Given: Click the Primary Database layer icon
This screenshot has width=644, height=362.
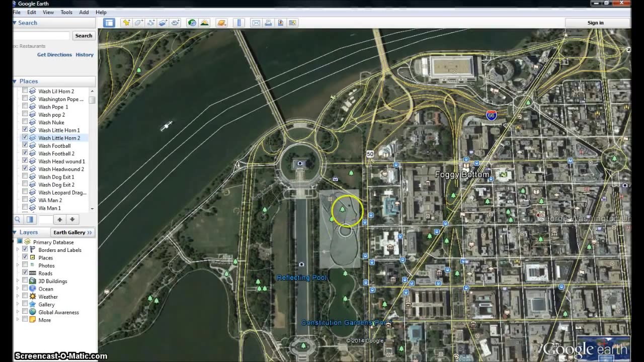Looking at the screenshot, I should point(27,242).
